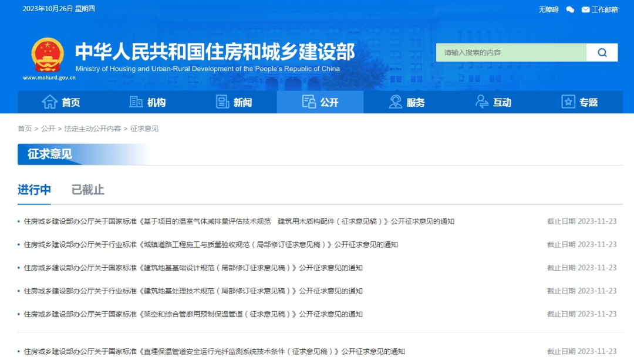Open the 工作邮箱 envelope icon
The image size is (634, 364).
point(585,9)
